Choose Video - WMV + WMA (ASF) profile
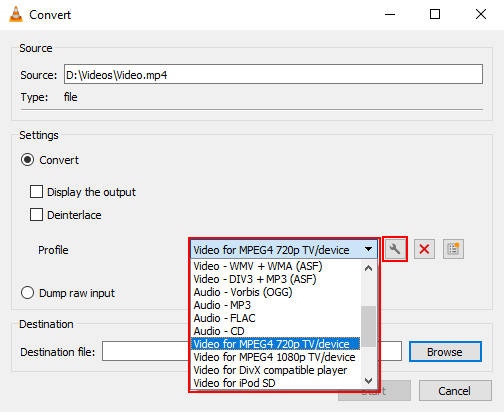Image resolution: width=504 pixels, height=412 pixels. (x=275, y=266)
